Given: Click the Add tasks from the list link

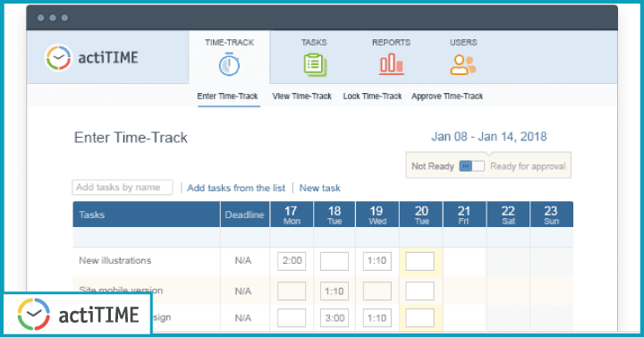Looking at the screenshot, I should [236, 188].
